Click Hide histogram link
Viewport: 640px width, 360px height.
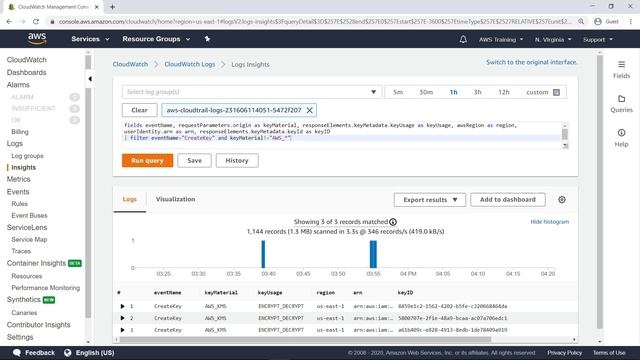[549, 222]
